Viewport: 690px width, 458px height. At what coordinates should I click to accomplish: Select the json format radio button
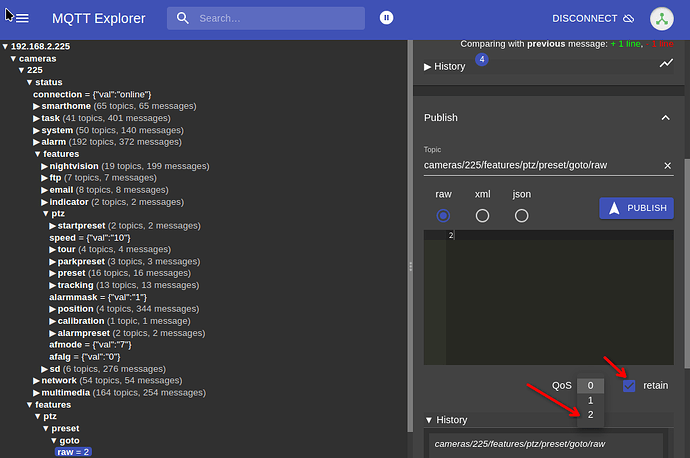(x=521, y=216)
